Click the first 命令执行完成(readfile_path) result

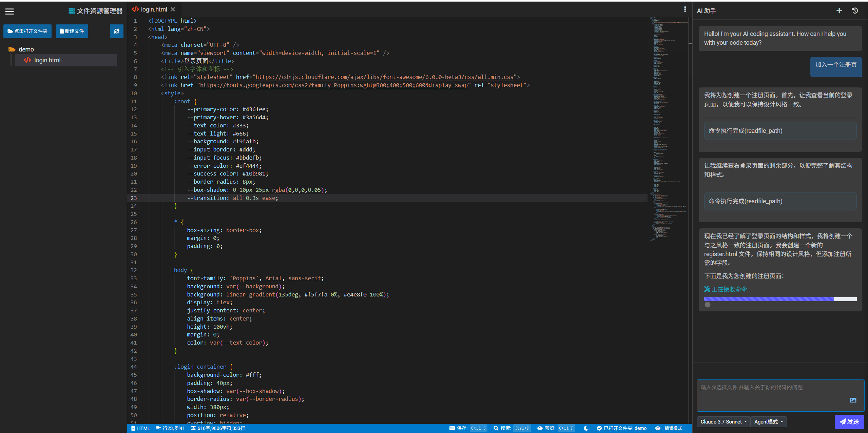pyautogui.click(x=780, y=131)
